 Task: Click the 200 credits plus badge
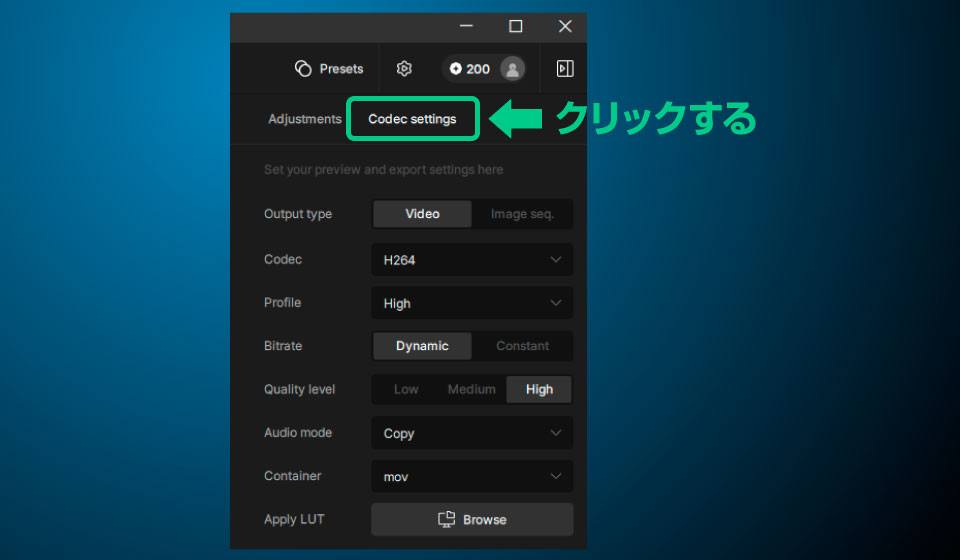click(x=470, y=69)
